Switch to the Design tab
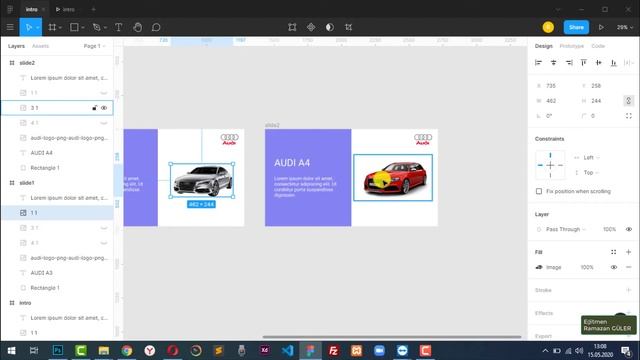This screenshot has height=360, width=640. coord(544,46)
